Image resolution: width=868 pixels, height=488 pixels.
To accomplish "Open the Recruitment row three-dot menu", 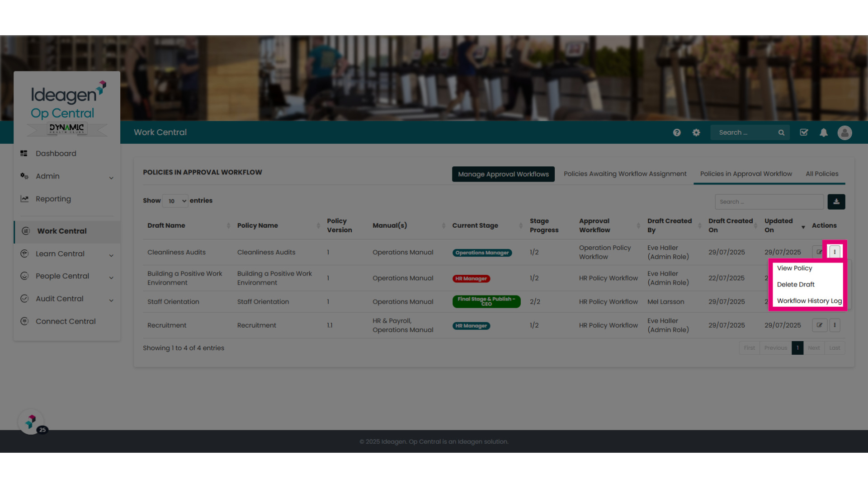I will pos(835,325).
